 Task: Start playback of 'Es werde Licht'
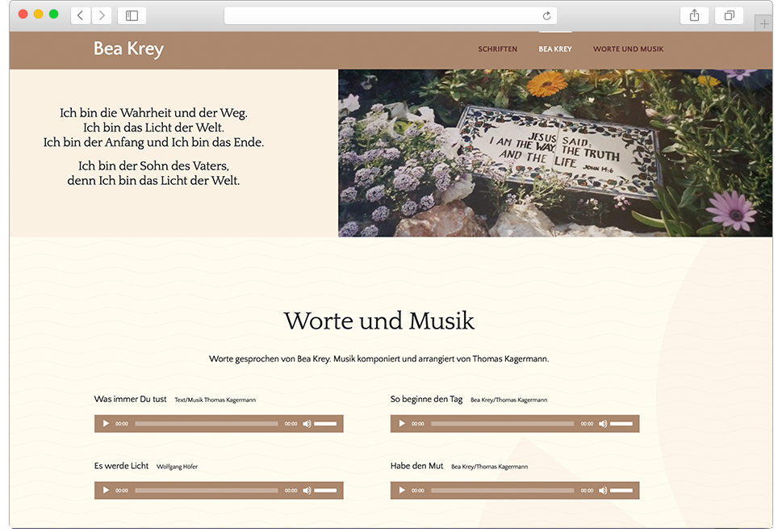click(x=106, y=490)
